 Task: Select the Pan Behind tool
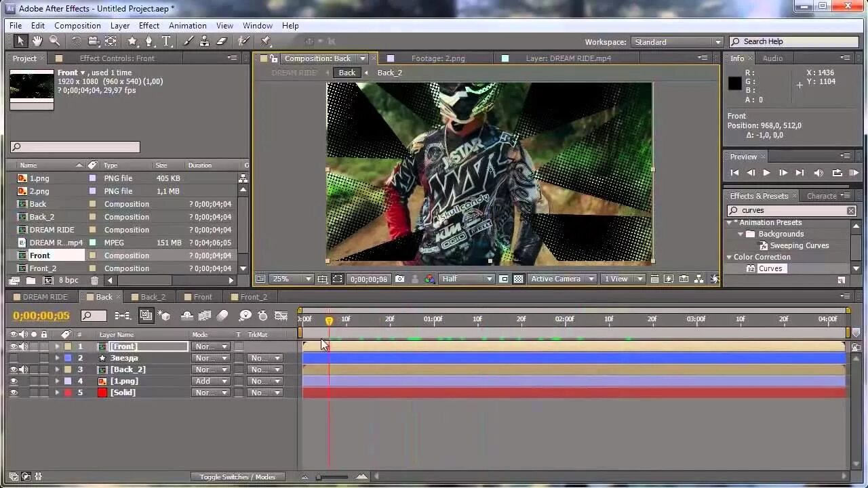pos(111,41)
